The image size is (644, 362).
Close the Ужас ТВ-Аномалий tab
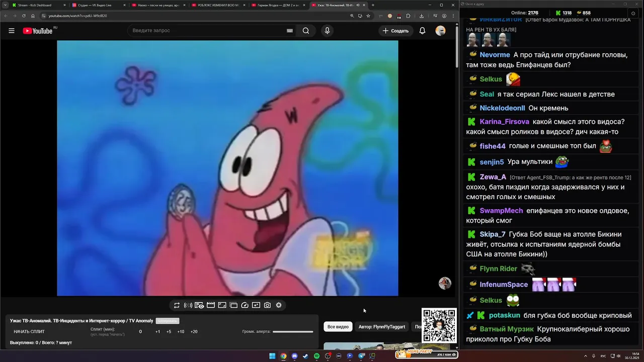(364, 5)
